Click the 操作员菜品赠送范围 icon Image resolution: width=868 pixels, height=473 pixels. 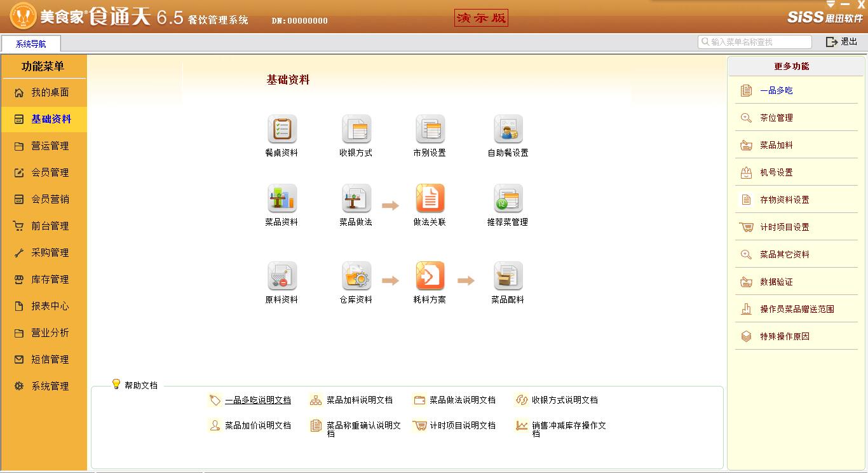(x=747, y=309)
